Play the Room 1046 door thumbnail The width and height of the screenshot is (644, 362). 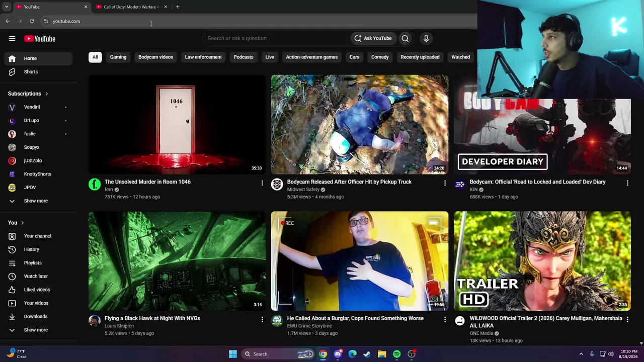pyautogui.click(x=177, y=124)
